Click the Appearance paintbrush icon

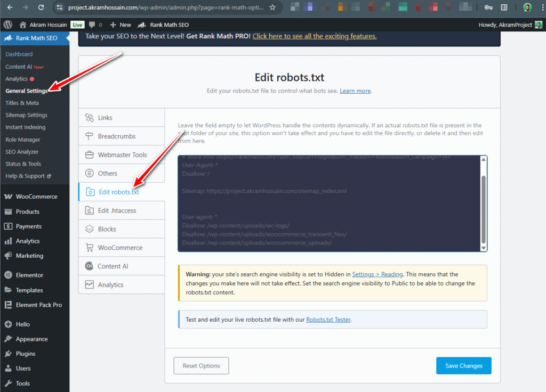[8, 339]
